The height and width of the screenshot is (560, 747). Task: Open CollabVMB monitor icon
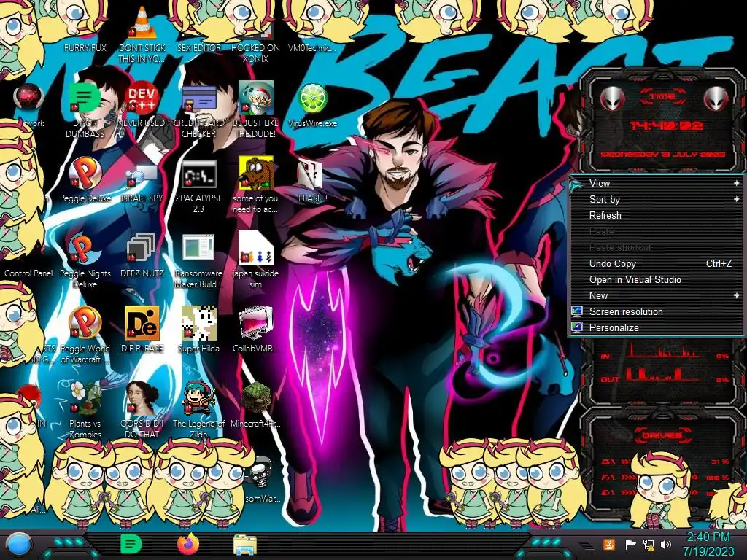tap(256, 330)
